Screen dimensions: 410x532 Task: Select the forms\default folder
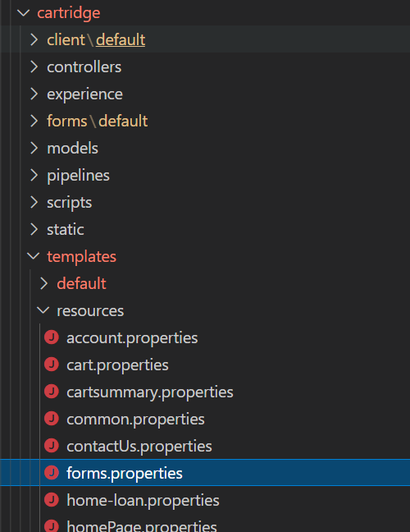98,122
